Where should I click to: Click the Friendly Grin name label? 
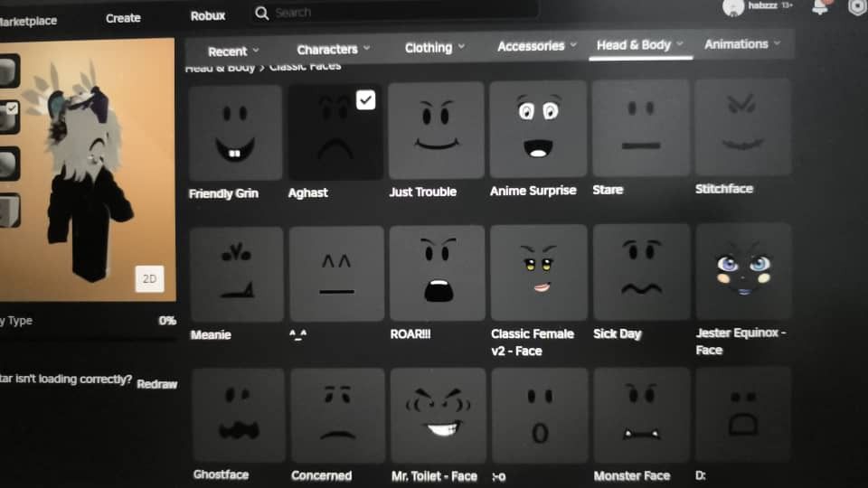click(x=223, y=193)
